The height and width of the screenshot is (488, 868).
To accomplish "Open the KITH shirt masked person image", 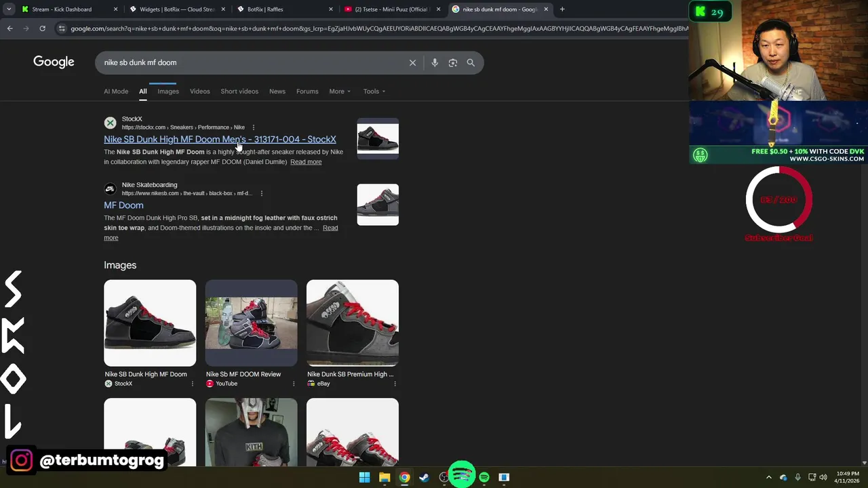I will click(251, 432).
